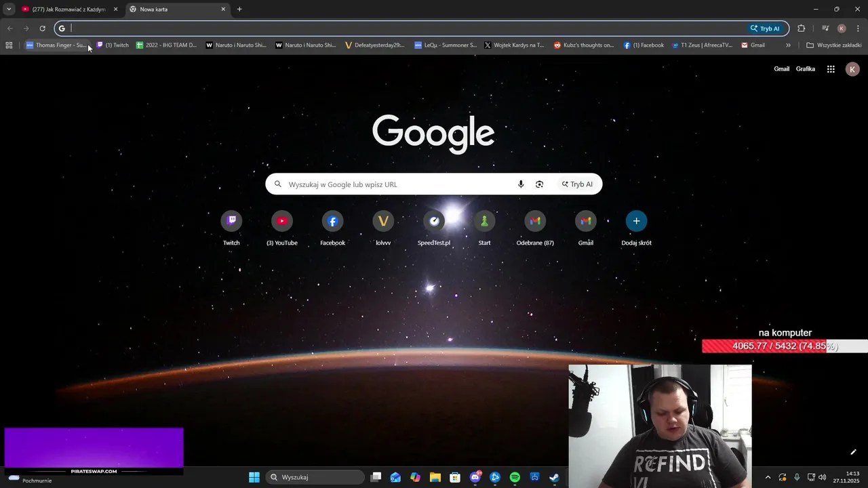The width and height of the screenshot is (868, 488).
Task: Open the Wojtek Kardys bookmark
Action: [x=514, y=45]
